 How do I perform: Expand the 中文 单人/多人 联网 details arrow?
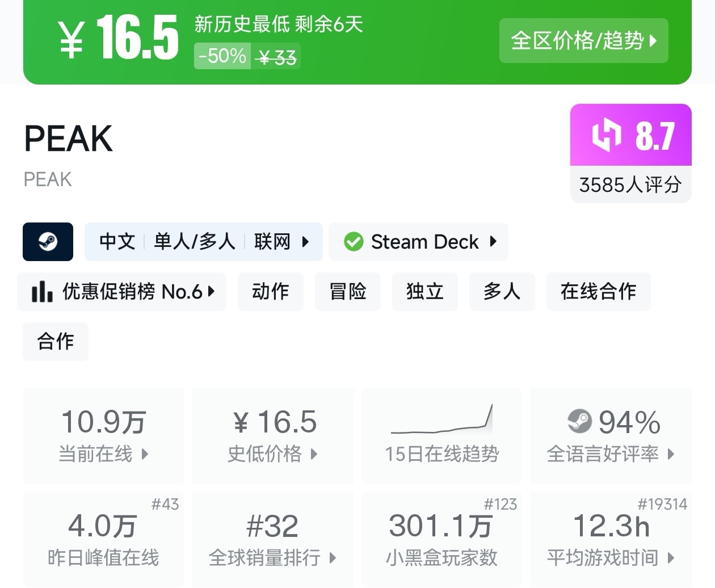(x=305, y=242)
